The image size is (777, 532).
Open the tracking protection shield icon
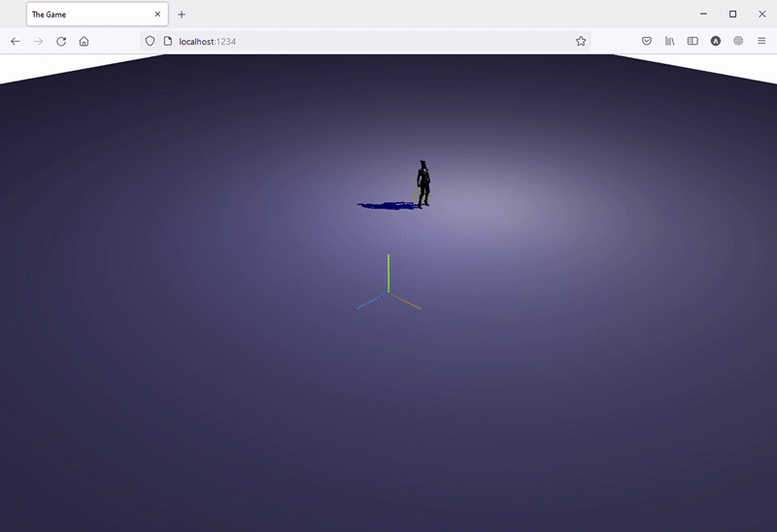(x=151, y=41)
